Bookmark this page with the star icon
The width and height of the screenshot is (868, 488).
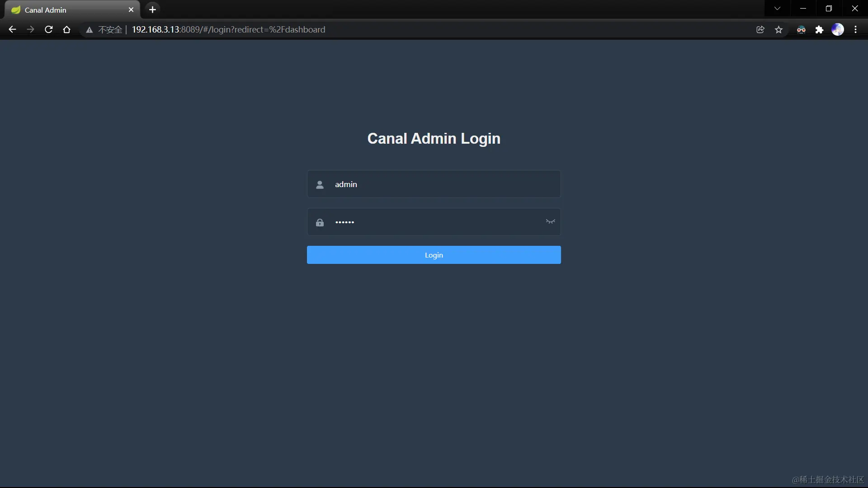(x=778, y=30)
